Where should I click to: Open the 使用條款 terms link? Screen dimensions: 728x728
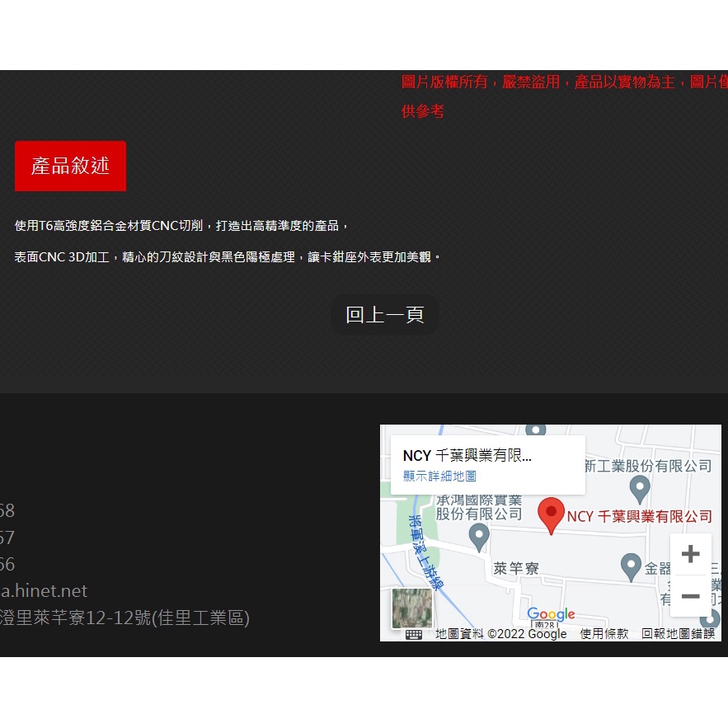(604, 634)
